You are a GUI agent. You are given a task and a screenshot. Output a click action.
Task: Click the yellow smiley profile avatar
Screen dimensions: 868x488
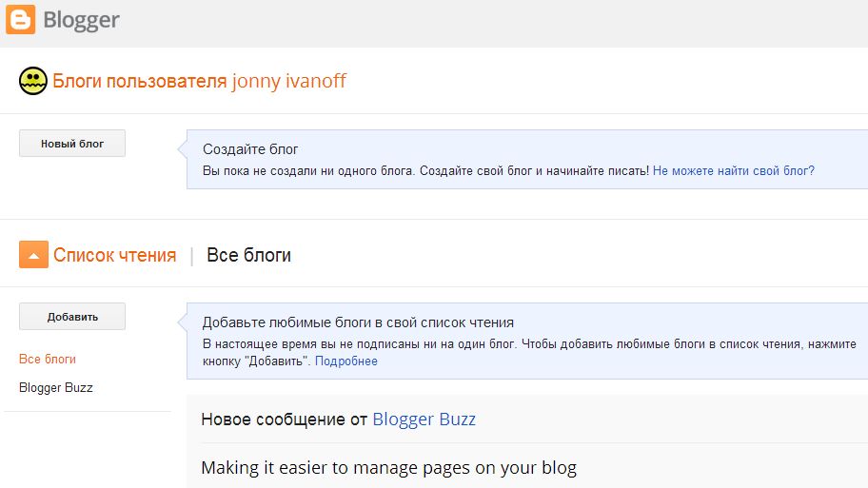32,82
